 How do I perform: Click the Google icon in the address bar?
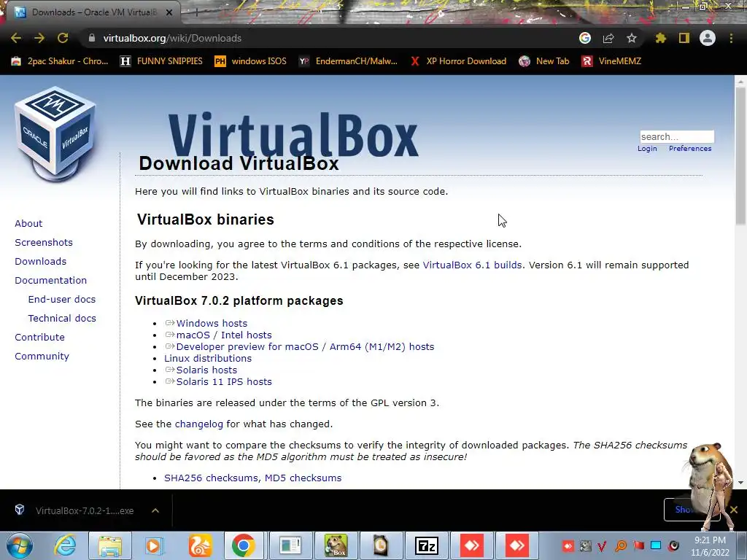(585, 38)
